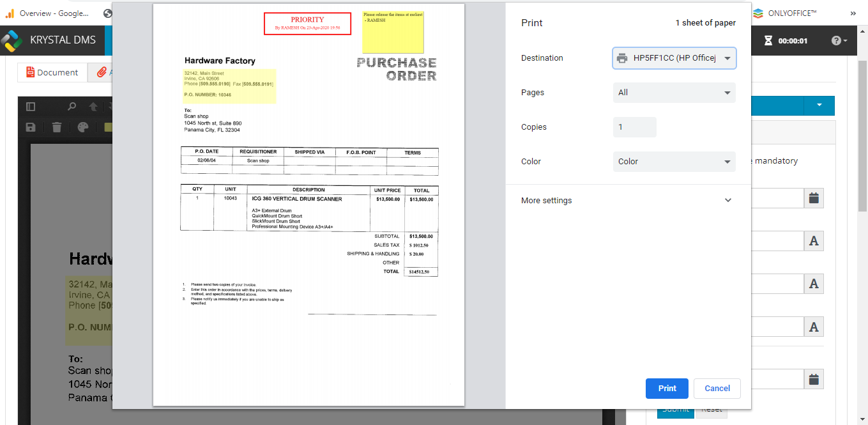Toggle the sidebar panel in the document viewer
This screenshot has height=425, width=868.
pos(30,106)
